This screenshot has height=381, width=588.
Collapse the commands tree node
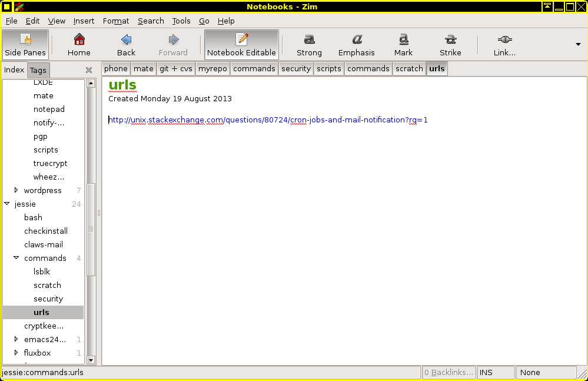tap(16, 257)
